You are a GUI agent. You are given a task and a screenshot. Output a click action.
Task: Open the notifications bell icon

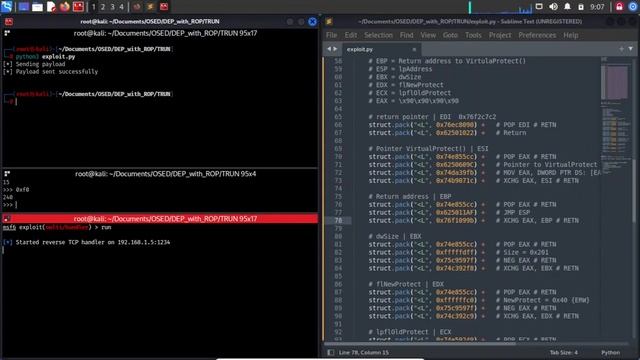pyautogui.click(x=567, y=7)
